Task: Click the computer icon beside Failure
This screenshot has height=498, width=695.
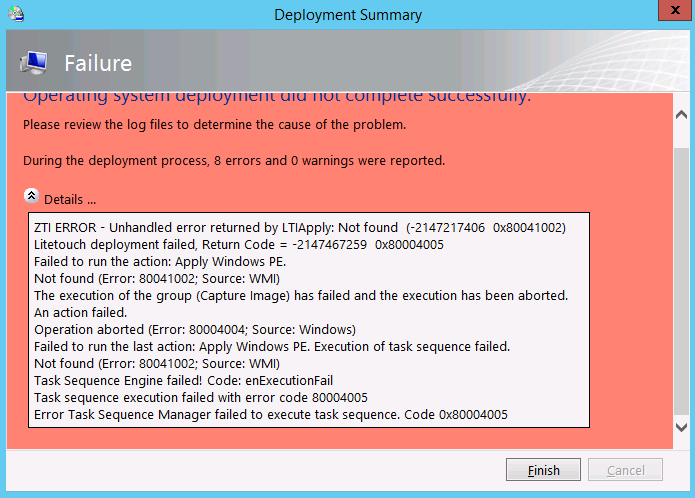Action: [x=34, y=63]
